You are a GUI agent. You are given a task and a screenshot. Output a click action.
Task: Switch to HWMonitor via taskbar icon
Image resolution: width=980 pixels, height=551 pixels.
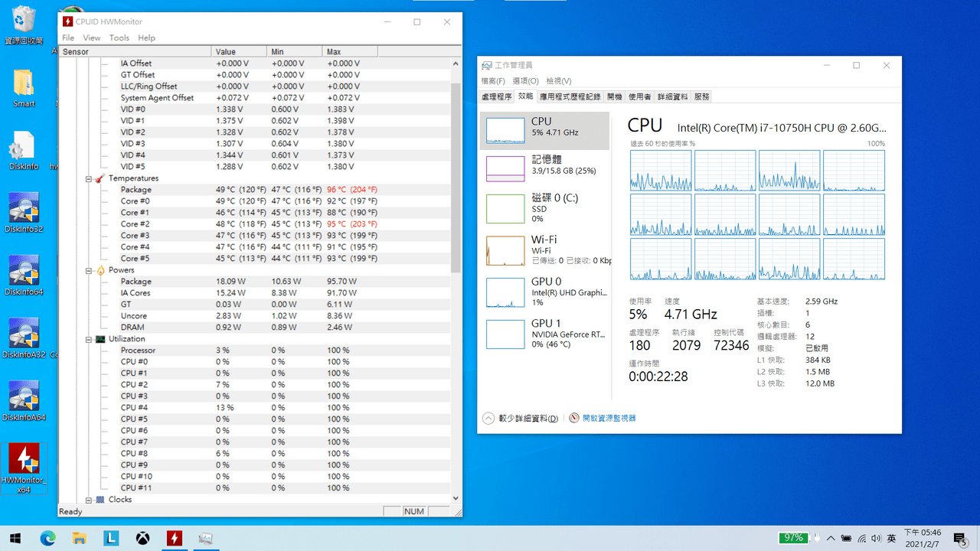[175, 538]
